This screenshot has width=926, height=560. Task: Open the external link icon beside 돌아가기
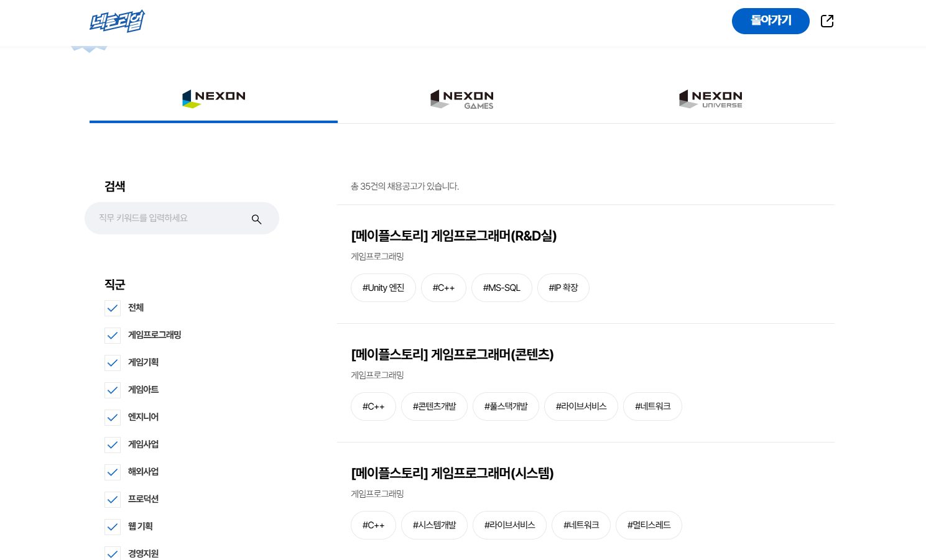tap(827, 21)
